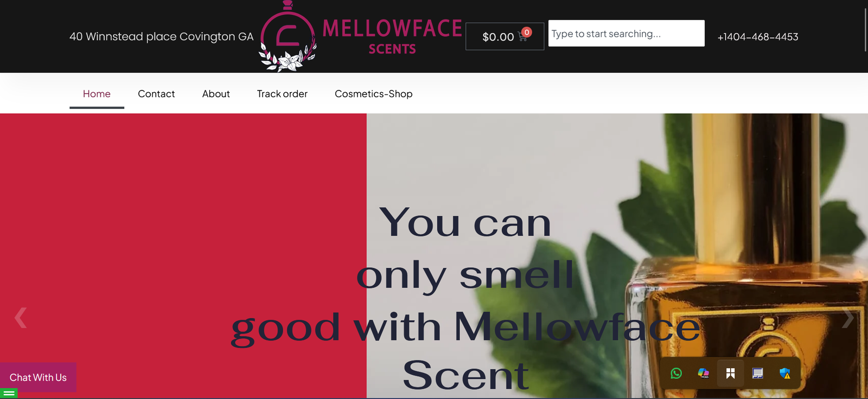This screenshot has width=868, height=399.
Task: Focus the Type to start searching field
Action: point(626,34)
